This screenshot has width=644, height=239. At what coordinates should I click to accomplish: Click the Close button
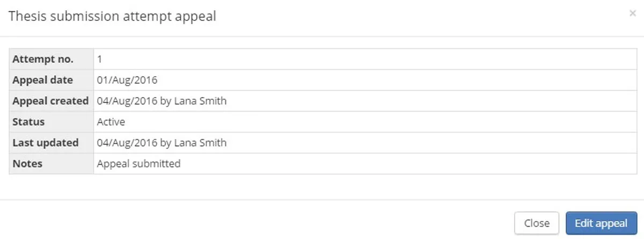(x=537, y=223)
